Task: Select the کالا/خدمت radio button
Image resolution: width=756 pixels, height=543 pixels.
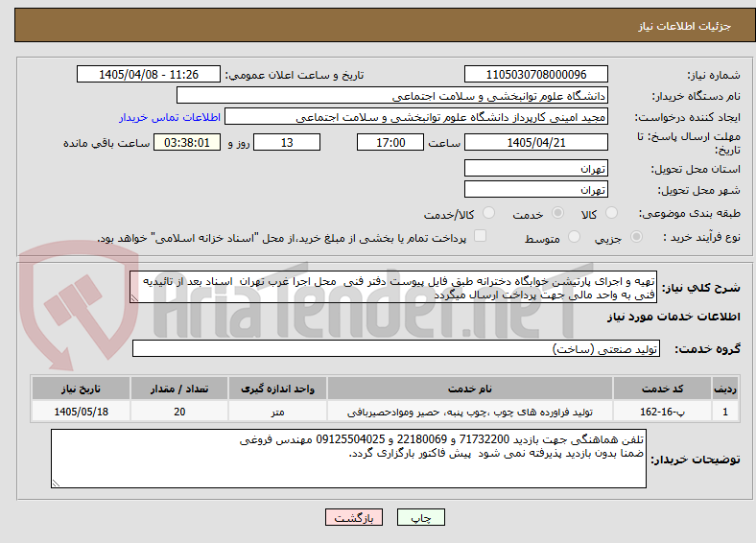Action: [489, 213]
